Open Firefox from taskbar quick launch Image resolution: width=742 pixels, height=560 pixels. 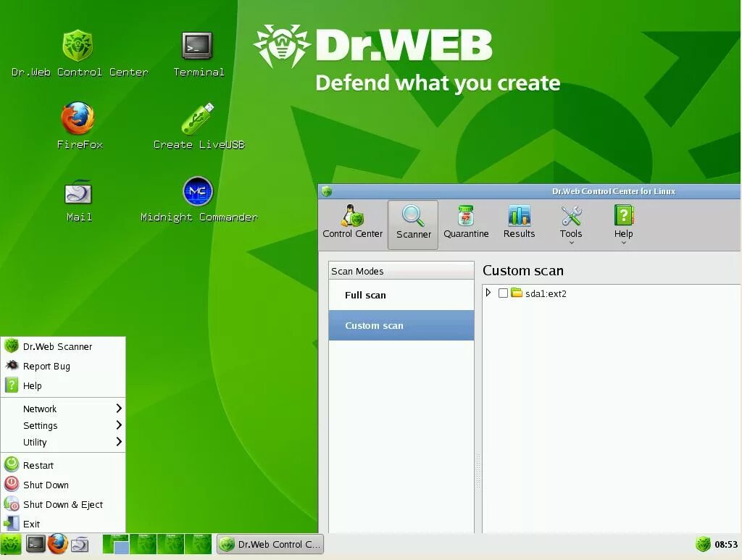tap(57, 544)
